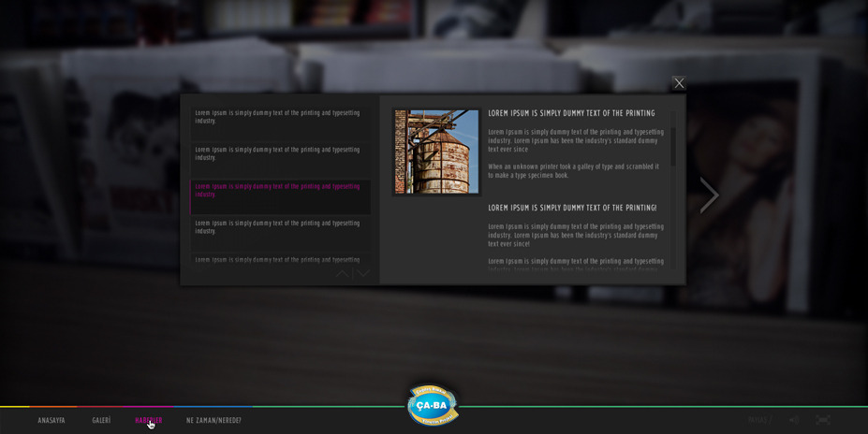Select the second news list entry
The height and width of the screenshot is (434, 868).
[x=278, y=153]
